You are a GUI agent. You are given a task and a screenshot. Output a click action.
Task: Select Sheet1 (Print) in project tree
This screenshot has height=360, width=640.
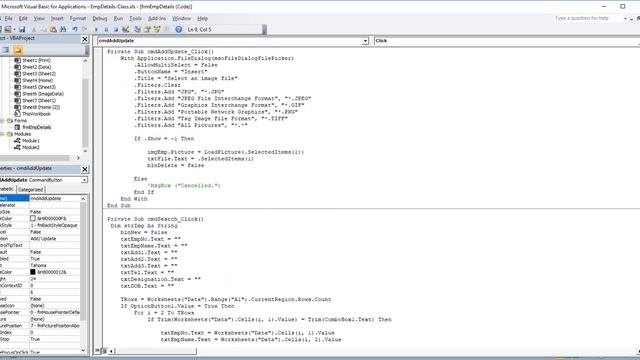coord(36,60)
